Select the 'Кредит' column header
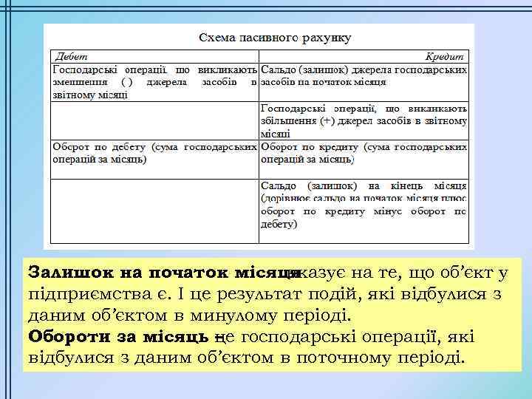 coord(364,56)
